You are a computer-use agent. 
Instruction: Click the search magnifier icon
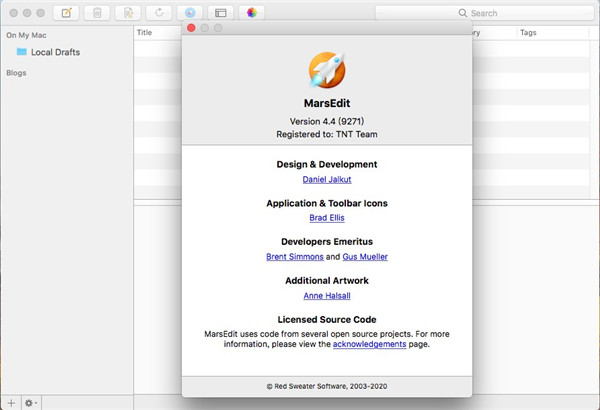tap(463, 13)
